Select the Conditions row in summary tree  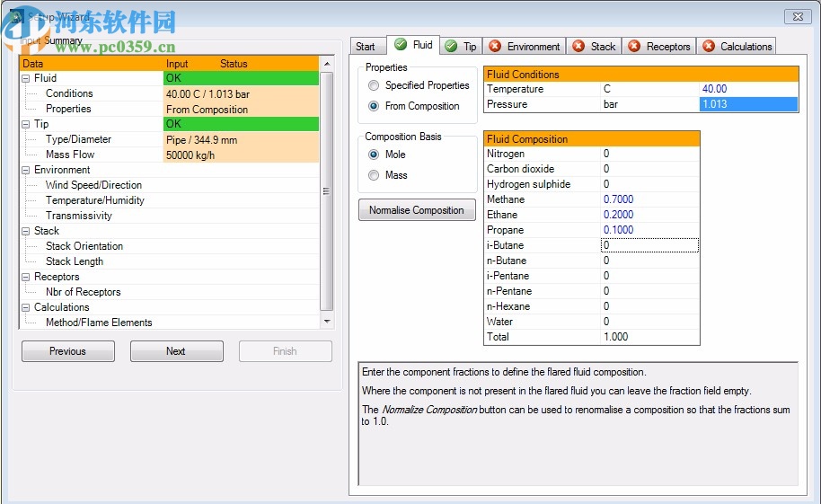tap(169, 93)
